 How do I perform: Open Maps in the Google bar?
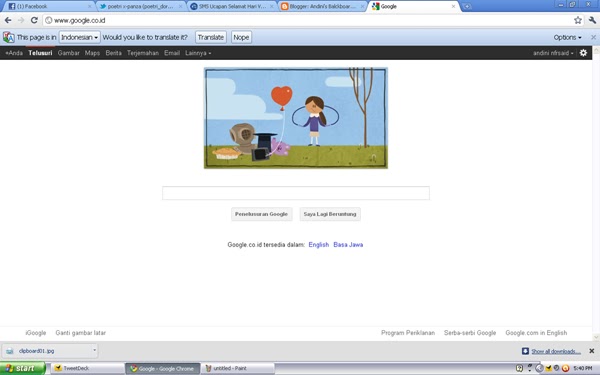pos(92,53)
